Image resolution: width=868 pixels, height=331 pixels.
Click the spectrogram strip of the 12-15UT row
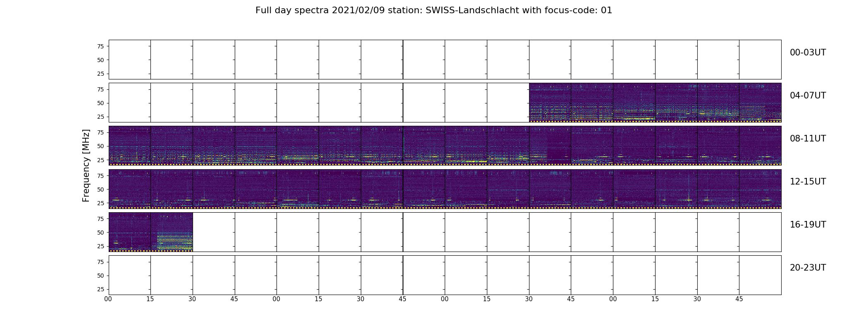coord(445,189)
